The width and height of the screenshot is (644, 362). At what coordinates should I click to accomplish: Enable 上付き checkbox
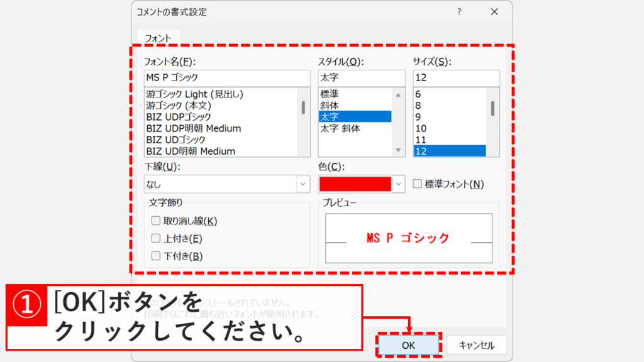pos(156,238)
